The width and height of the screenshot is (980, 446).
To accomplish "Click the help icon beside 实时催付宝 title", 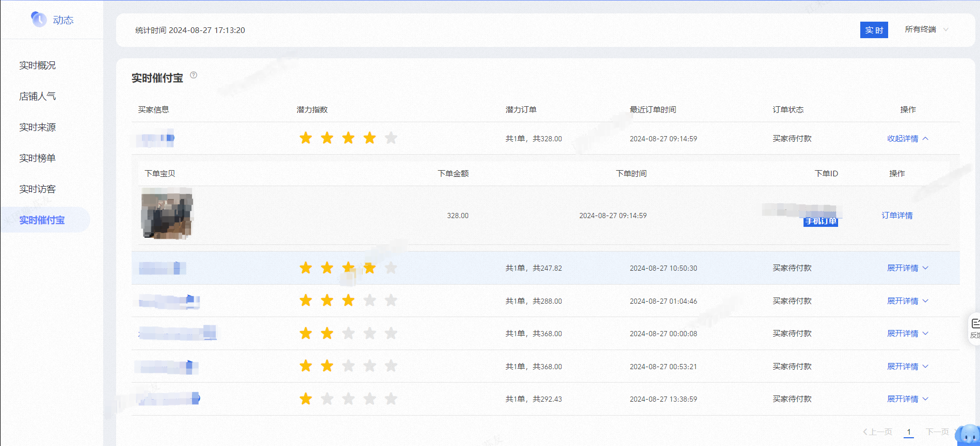I will pyautogui.click(x=194, y=75).
